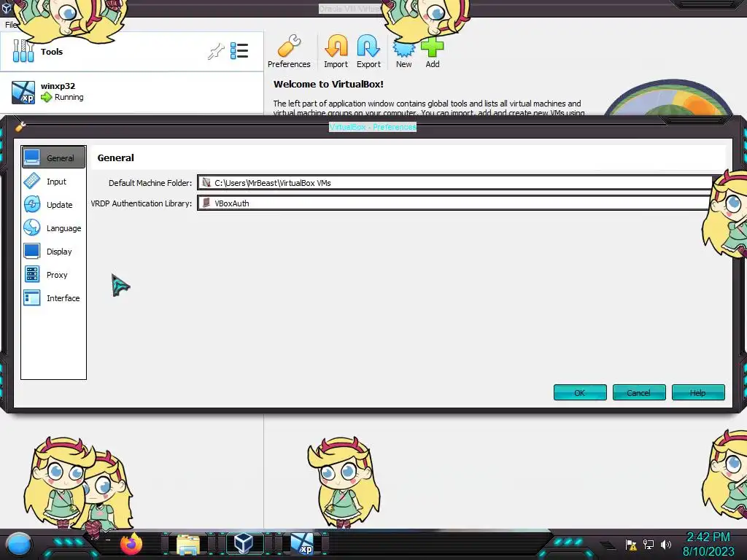Open File Explorer from the taskbar
Viewport: 747px width, 560px height.
point(188,544)
